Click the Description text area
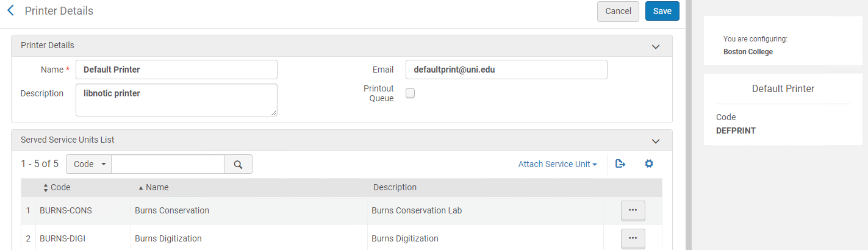The width and height of the screenshot is (868, 250). [176, 100]
